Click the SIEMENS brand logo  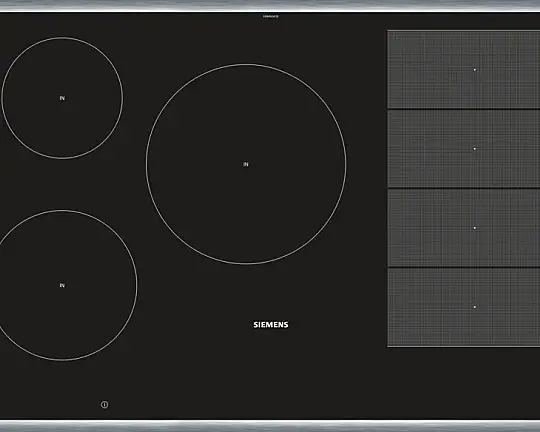click(x=271, y=325)
